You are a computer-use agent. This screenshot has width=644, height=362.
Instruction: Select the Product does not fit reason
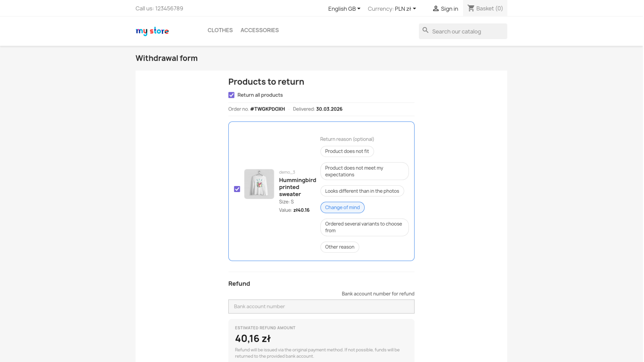[x=347, y=151]
